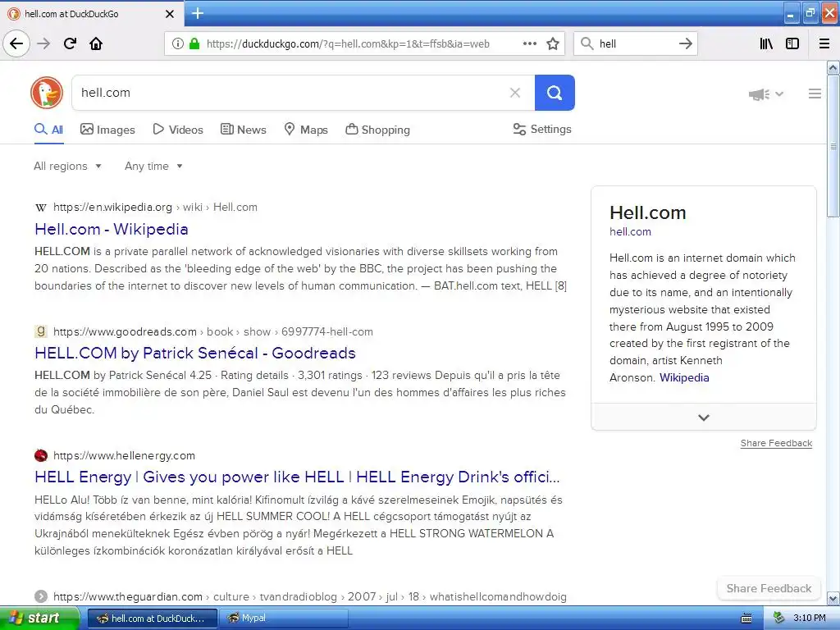Click the floating Share Feedback button

769,588
